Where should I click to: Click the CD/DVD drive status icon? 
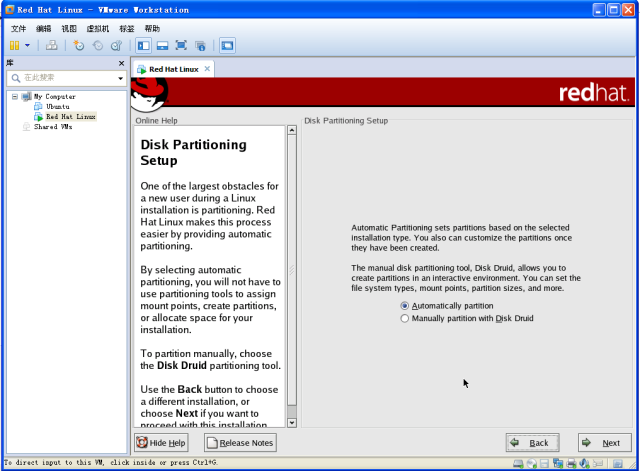[x=531, y=464]
